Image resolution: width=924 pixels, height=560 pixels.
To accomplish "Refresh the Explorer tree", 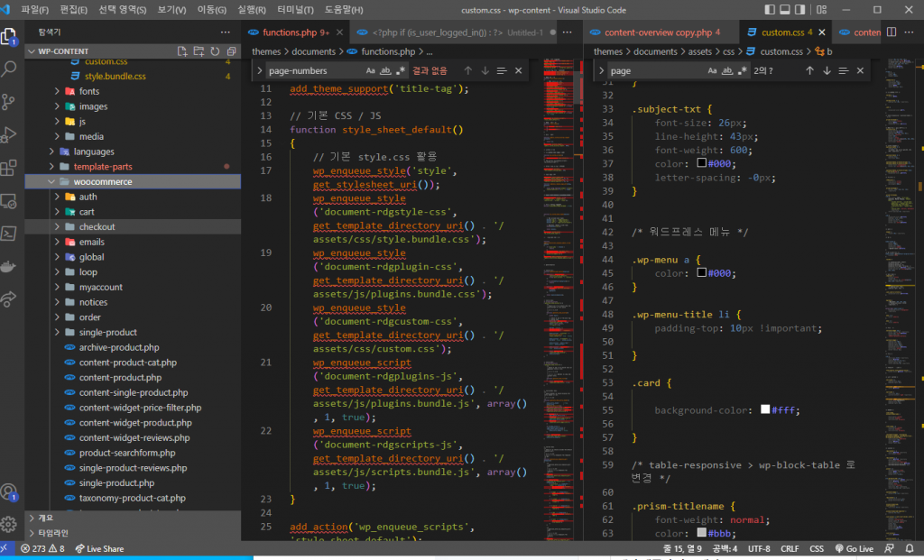I will tap(215, 51).
